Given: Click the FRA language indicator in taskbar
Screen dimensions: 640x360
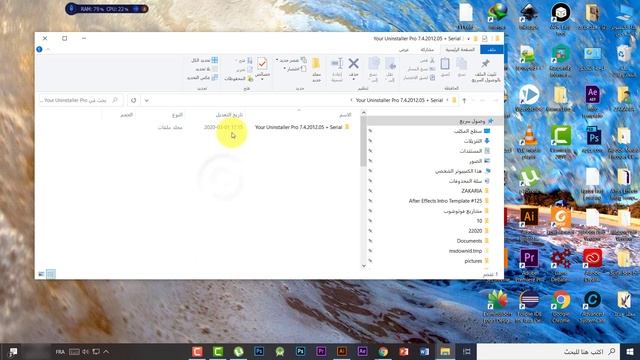Looking at the screenshot, I should coord(60,351).
